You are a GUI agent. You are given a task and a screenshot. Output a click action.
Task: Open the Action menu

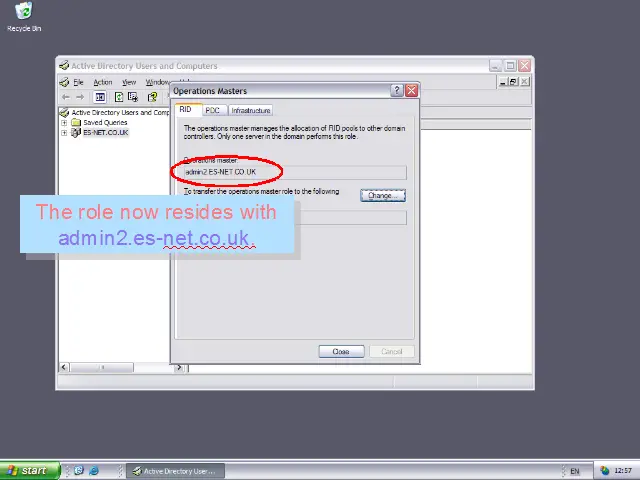click(102, 82)
